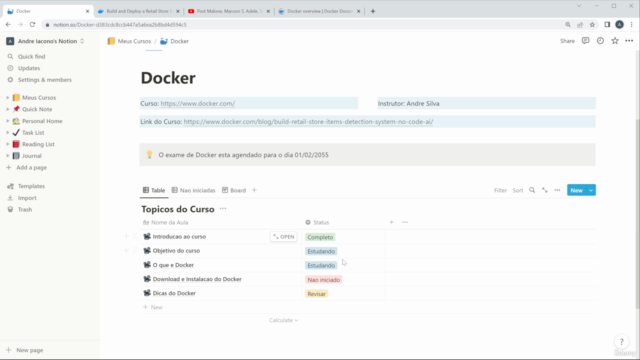Switch to the Table view tab
This screenshot has width=640, height=360.
point(154,190)
